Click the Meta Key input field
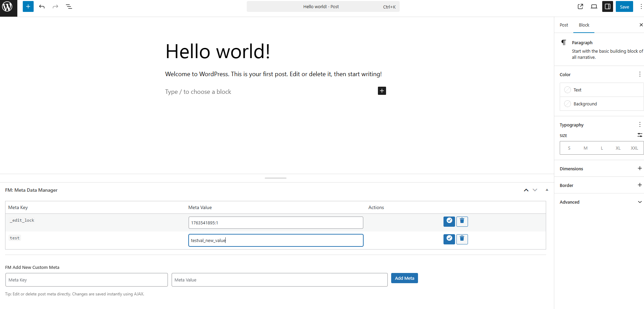The width and height of the screenshot is (644, 309). click(86, 280)
